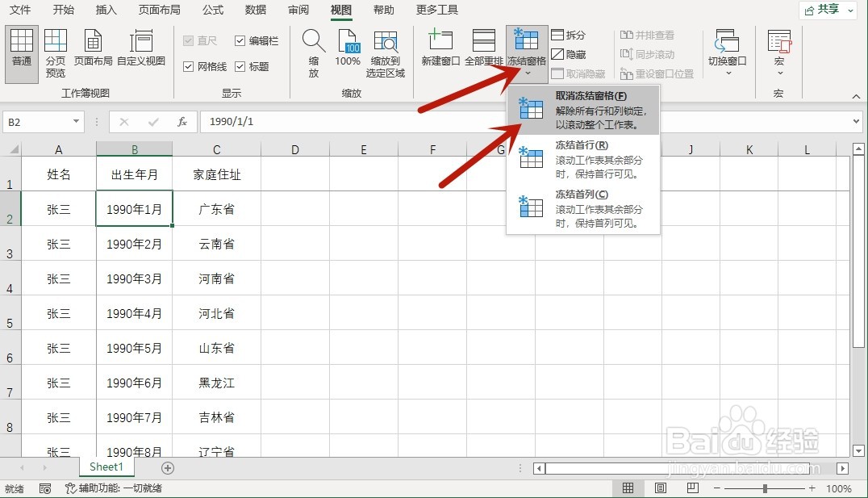Image resolution: width=868 pixels, height=498 pixels.
Task: Click the vertical scroll up arrow
Action: [x=858, y=149]
